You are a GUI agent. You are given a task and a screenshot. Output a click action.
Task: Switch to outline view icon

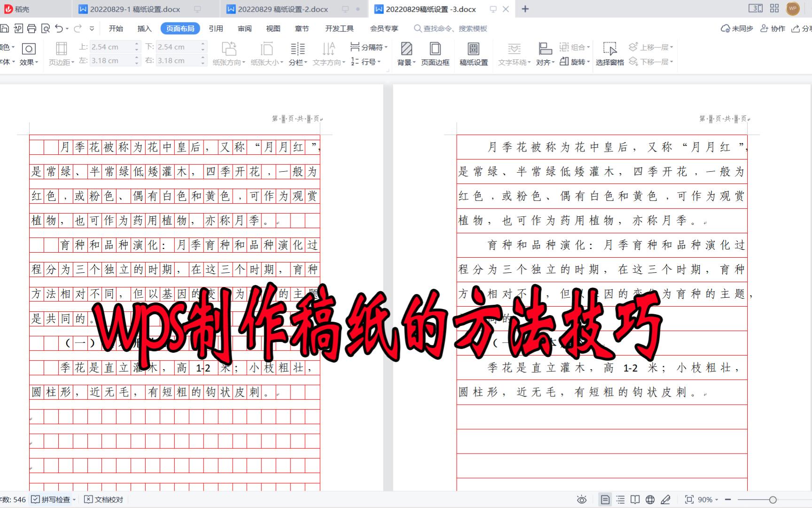[x=620, y=500]
